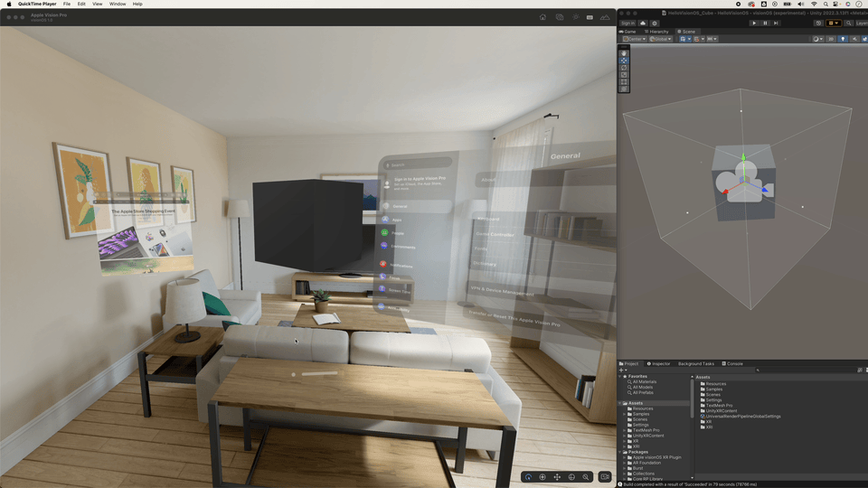868x488 pixels.
Task: Open snap increment dropdown in Scene toolbar
Action: point(712,39)
